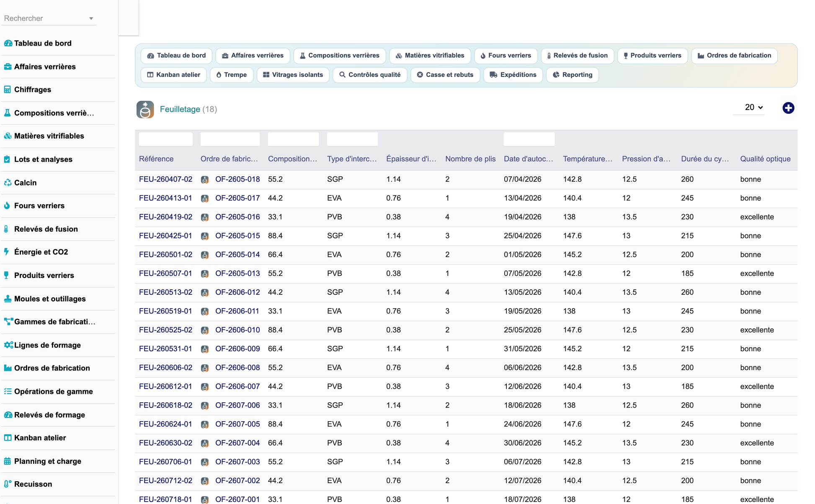The height and width of the screenshot is (504, 815).
Task: Go to the Reporting tab
Action: (x=572, y=75)
